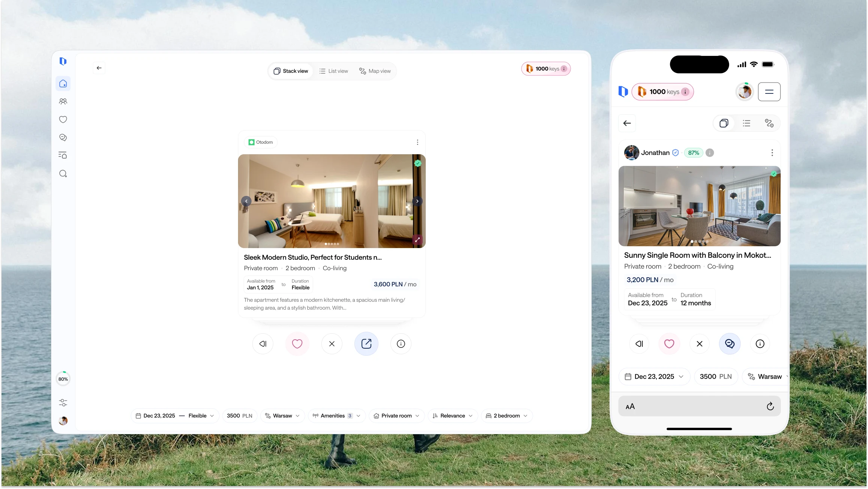Open the Home icon in sidebar
Viewport: 868px width, 489px height.
[x=63, y=83]
